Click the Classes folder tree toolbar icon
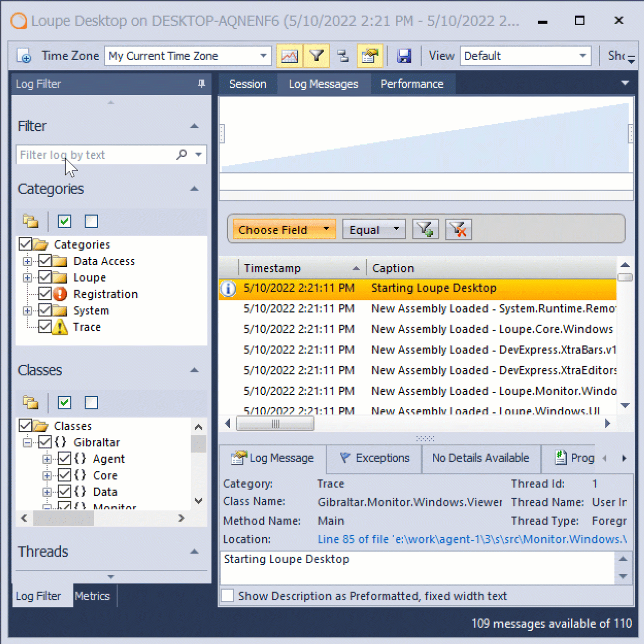 pyautogui.click(x=30, y=403)
